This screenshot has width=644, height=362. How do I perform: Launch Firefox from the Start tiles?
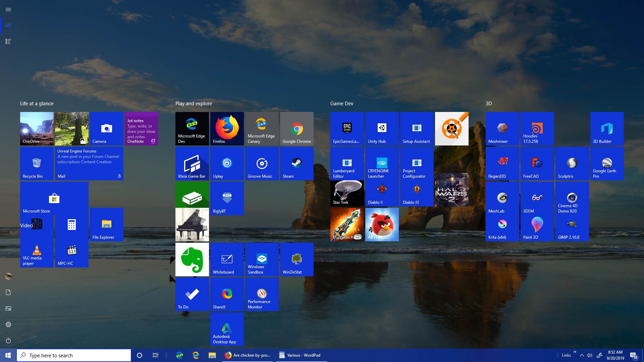[227, 129]
